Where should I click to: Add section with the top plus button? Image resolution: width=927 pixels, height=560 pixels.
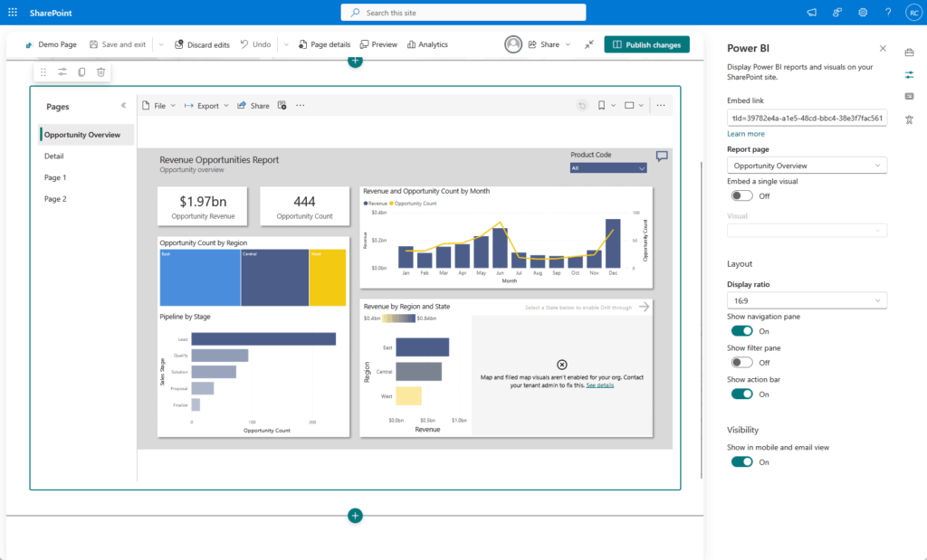pos(355,61)
